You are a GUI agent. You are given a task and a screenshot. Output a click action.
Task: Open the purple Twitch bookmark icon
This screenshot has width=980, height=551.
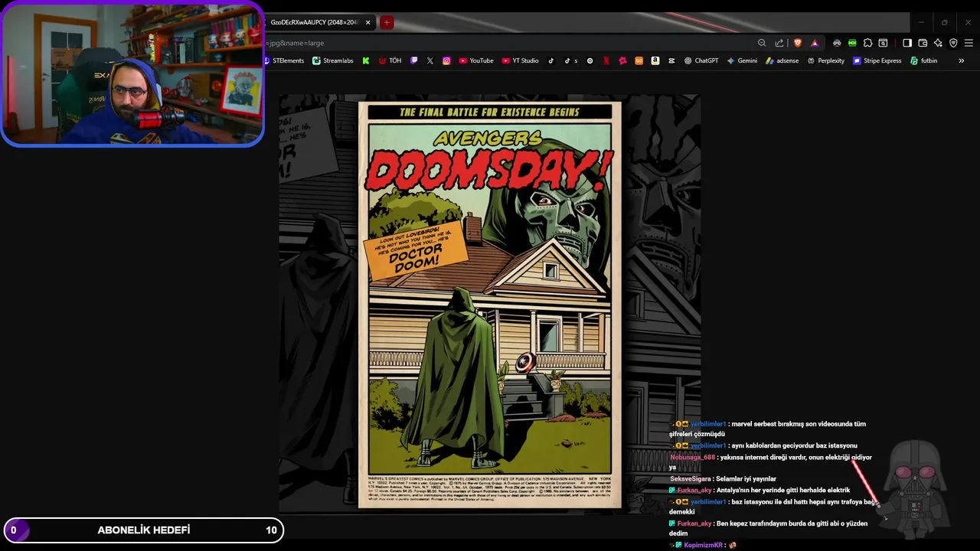click(x=414, y=60)
